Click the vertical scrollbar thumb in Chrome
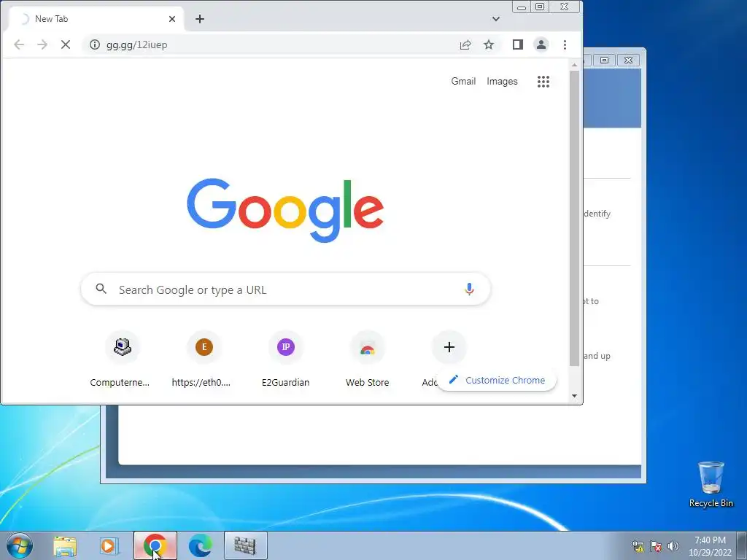This screenshot has width=747, height=560. [575, 218]
